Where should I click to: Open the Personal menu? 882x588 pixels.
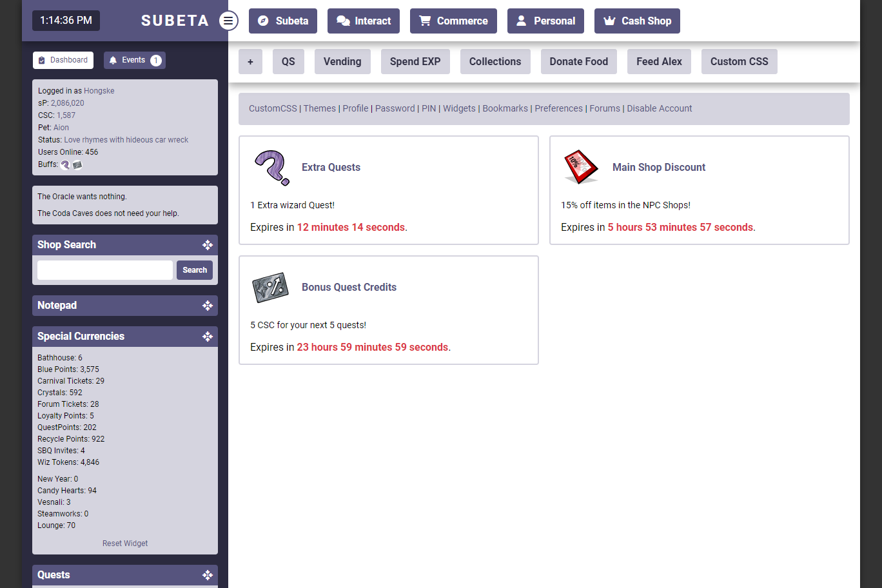click(x=545, y=21)
